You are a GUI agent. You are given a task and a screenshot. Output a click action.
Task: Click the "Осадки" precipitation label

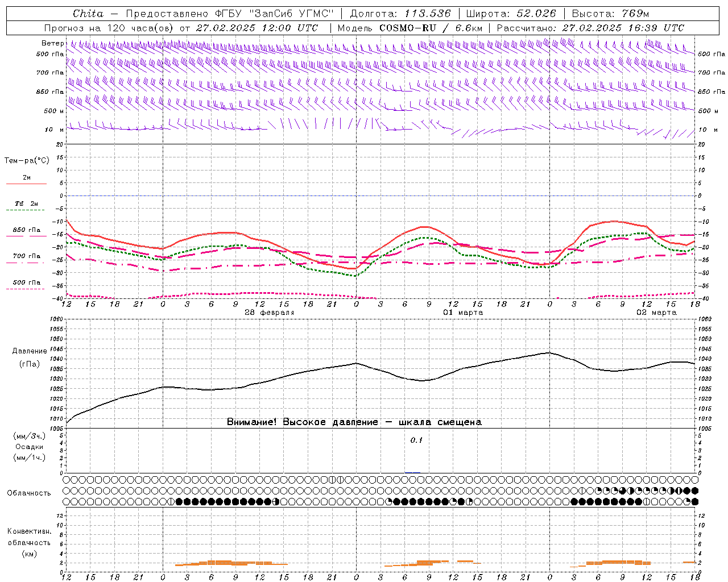[30, 447]
